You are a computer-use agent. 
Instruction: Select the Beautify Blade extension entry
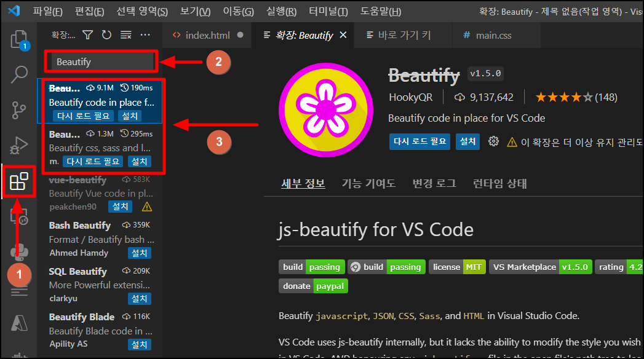click(100, 331)
